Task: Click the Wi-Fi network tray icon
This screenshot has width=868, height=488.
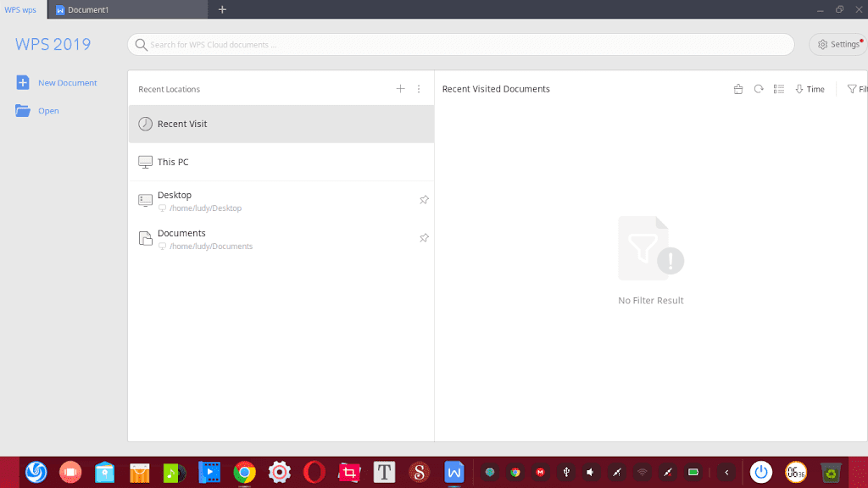Action: point(643,473)
